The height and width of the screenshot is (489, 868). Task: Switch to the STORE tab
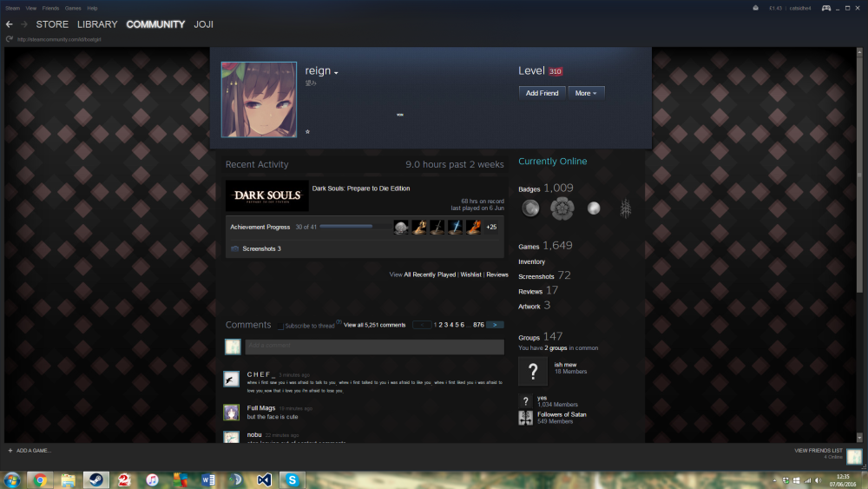(52, 24)
